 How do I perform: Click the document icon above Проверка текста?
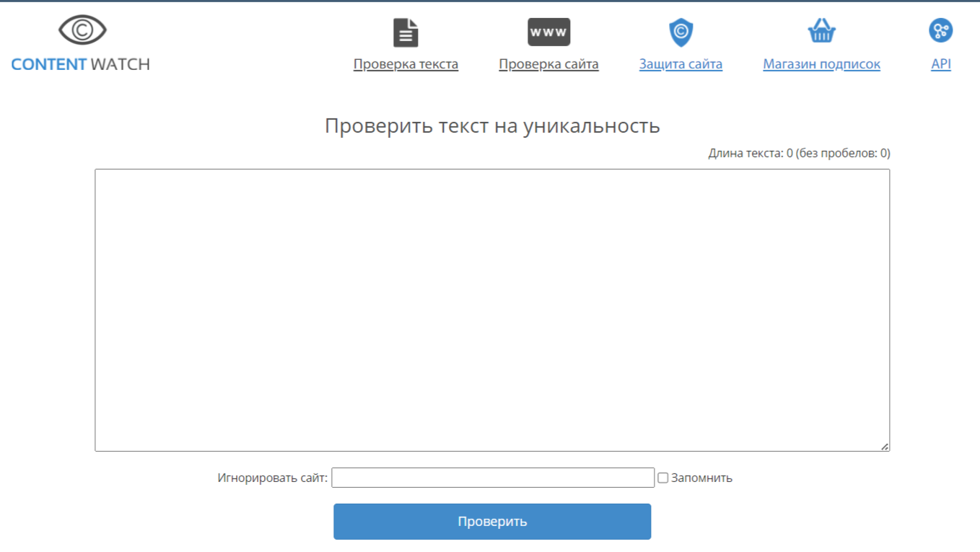click(x=406, y=32)
